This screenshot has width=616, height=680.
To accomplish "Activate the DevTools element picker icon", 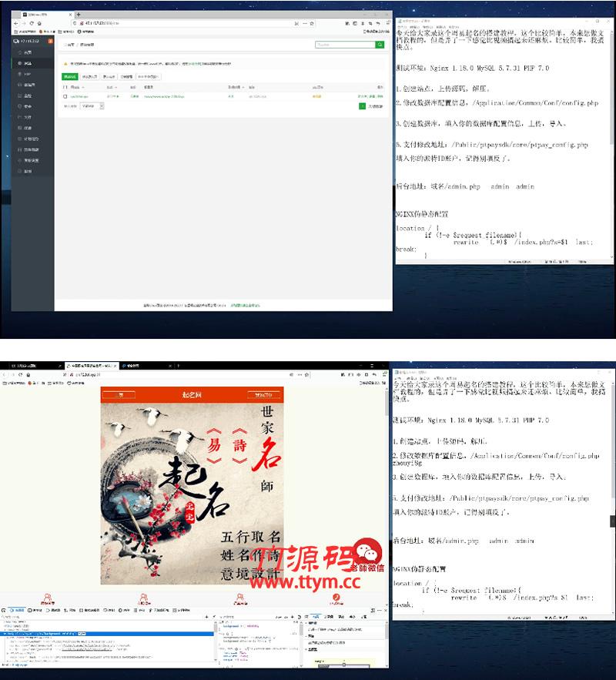I will (x=4, y=610).
